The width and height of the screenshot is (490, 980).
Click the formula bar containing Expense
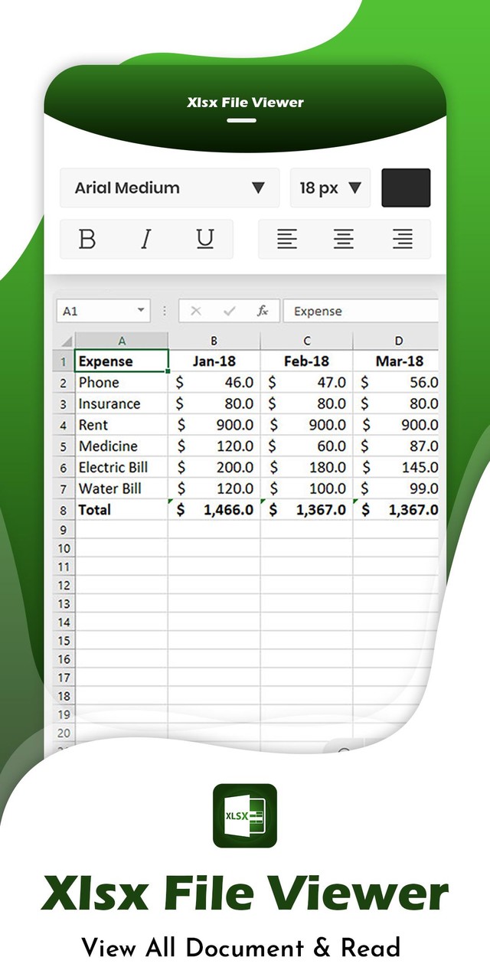(360, 311)
